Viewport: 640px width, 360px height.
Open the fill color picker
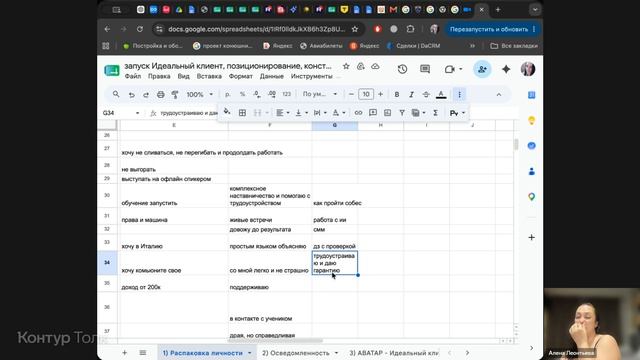pos(227,111)
